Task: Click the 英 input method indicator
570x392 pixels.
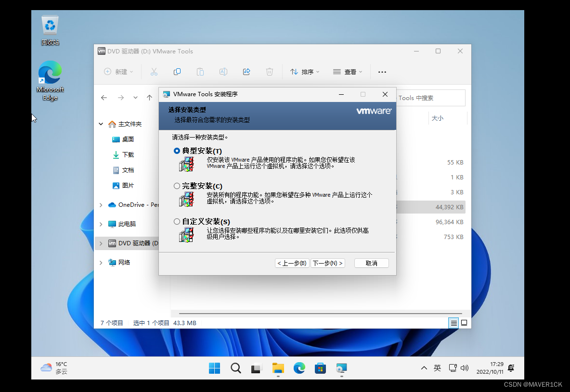Action: [x=437, y=368]
